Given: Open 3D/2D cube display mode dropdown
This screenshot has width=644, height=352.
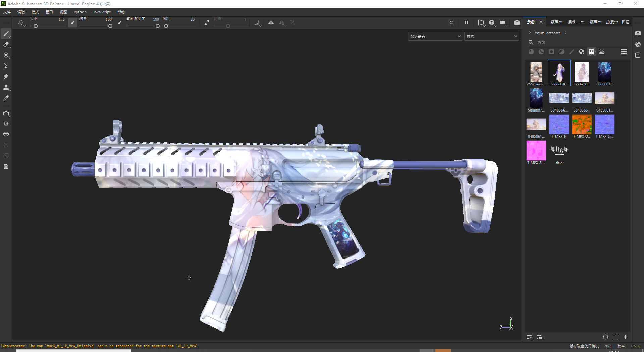Looking at the screenshot, I should pyautogui.click(x=492, y=23).
